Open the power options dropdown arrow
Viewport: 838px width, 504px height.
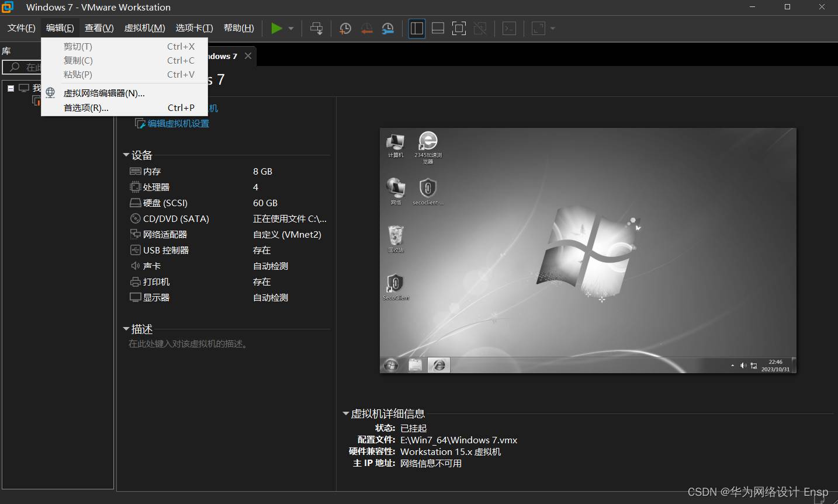(291, 28)
